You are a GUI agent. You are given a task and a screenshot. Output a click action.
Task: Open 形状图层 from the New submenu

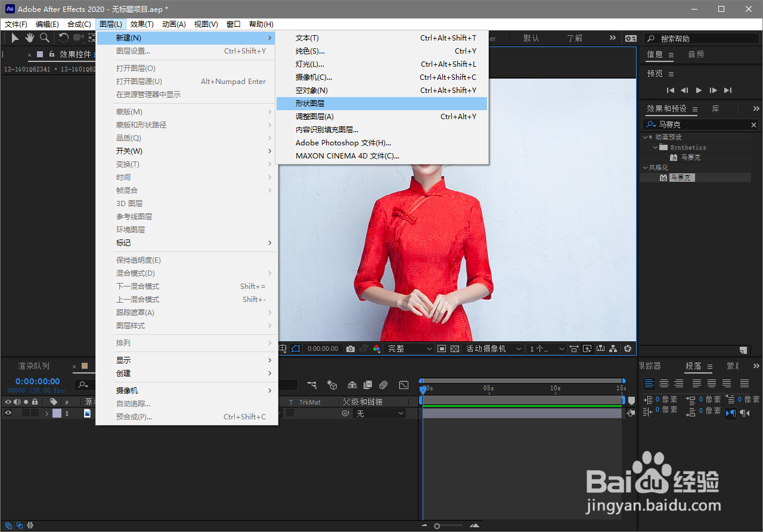(381, 104)
